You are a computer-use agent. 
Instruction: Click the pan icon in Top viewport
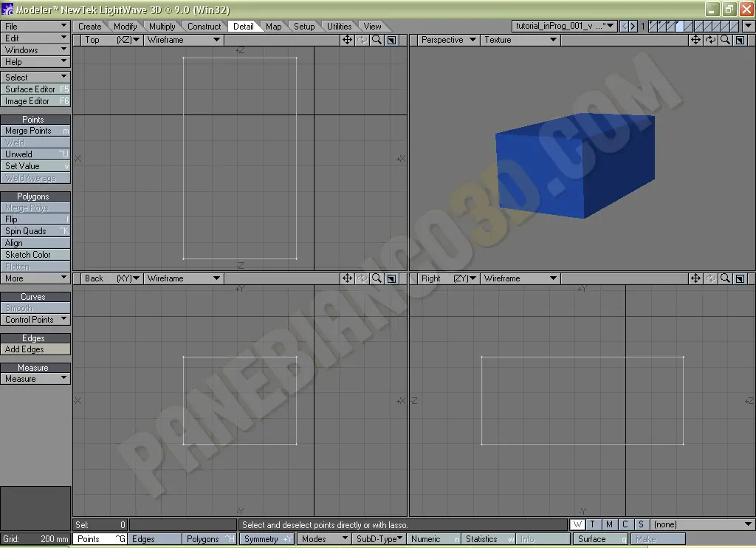point(347,40)
